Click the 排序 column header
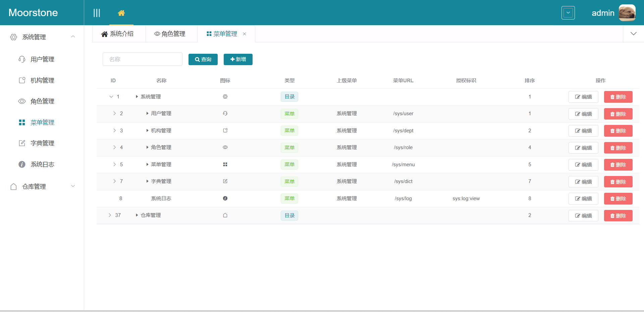The width and height of the screenshot is (644, 312). pos(530,81)
